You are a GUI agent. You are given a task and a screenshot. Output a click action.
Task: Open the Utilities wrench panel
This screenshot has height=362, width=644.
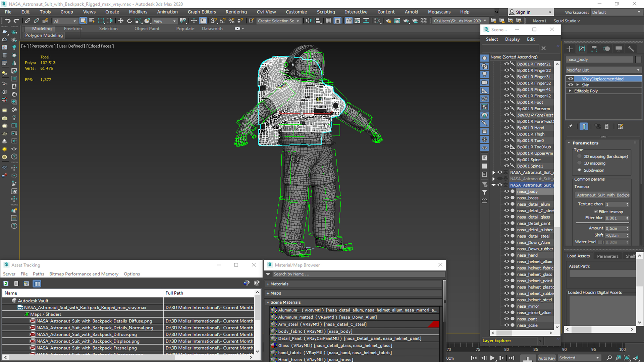click(x=631, y=49)
